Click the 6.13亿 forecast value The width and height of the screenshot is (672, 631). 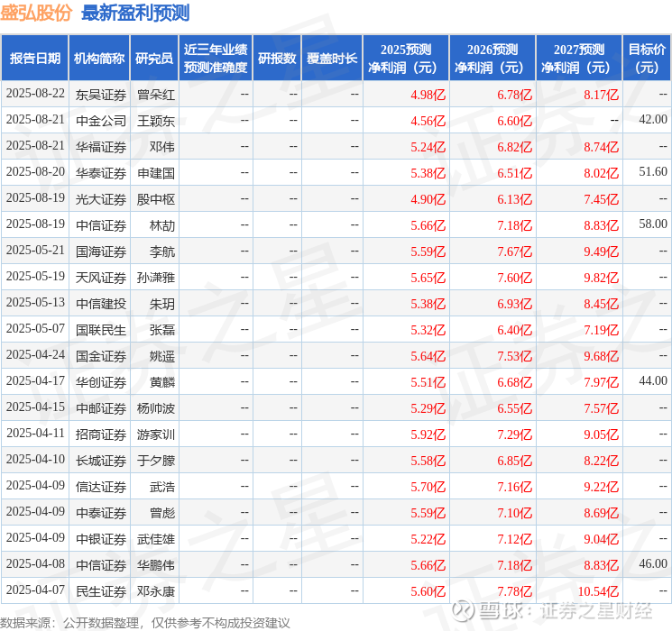coord(515,199)
